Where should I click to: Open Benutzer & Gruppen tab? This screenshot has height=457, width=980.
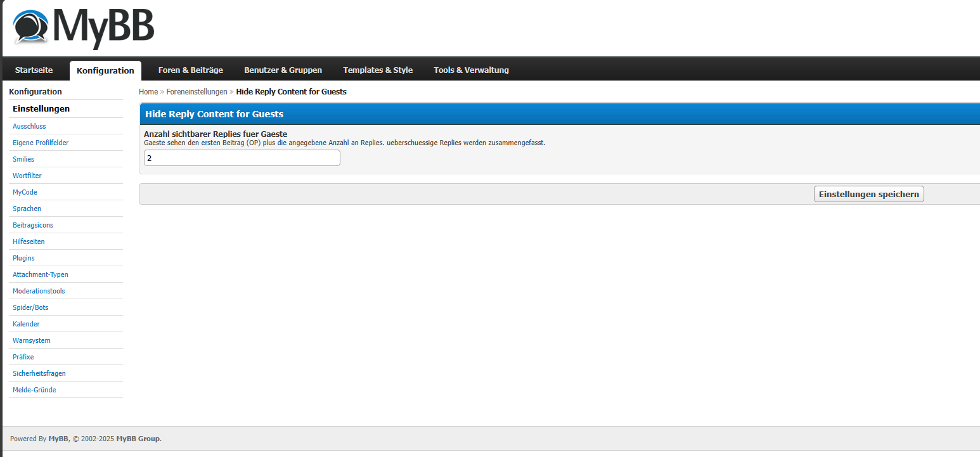[283, 70]
